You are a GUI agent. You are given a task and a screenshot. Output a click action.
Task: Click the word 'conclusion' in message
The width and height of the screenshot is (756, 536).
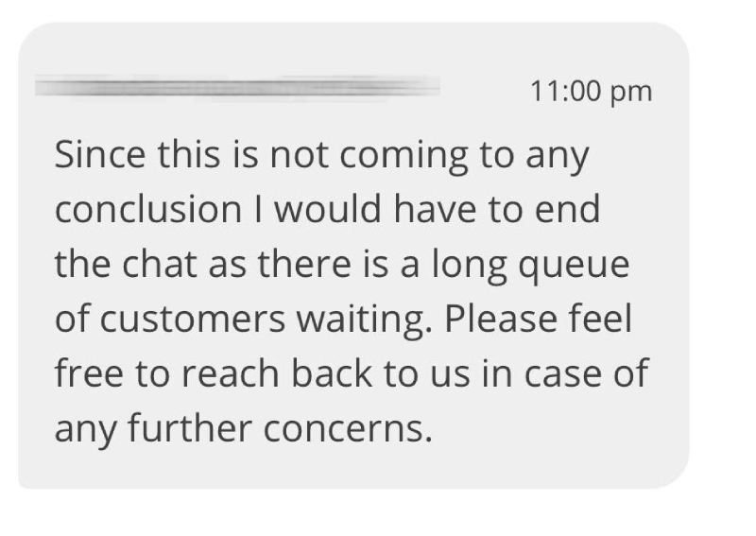[x=148, y=209]
